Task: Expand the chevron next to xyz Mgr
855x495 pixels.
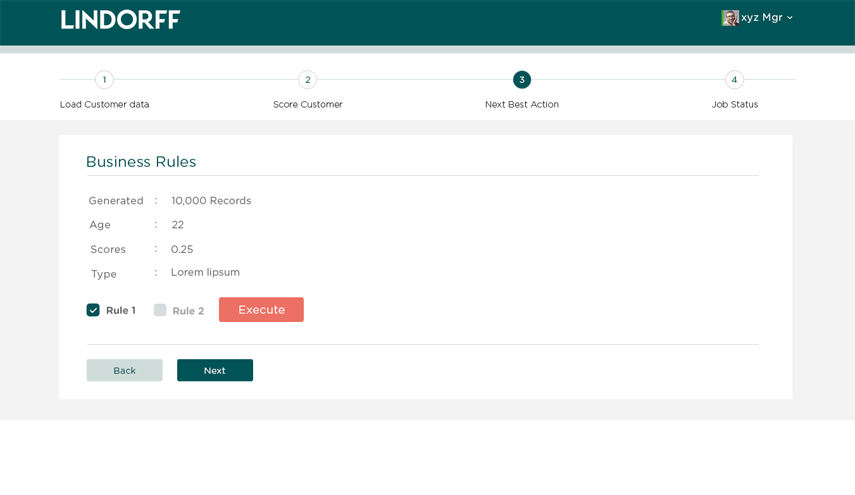Action: 790,18
